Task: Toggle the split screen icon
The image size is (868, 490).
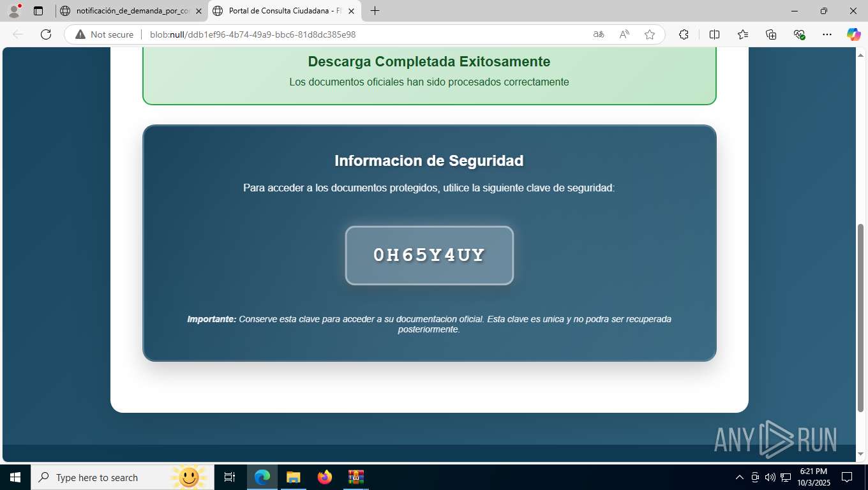Action: tap(714, 34)
